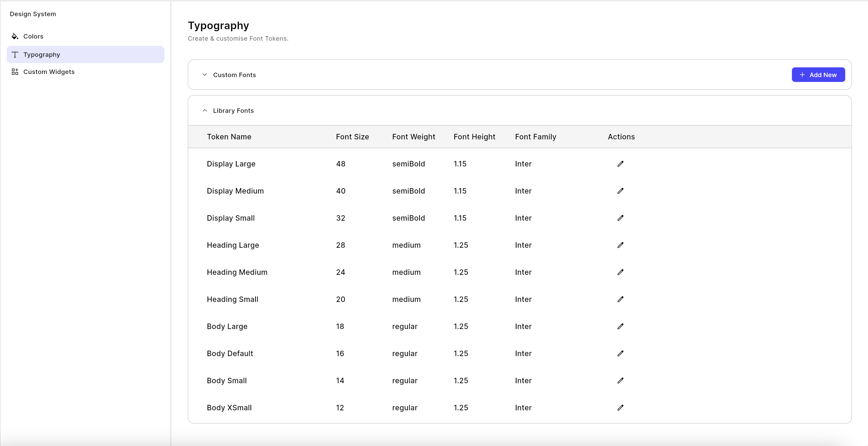Click the Font Size column header
Viewport: 868px width, 446px height.
(x=352, y=137)
